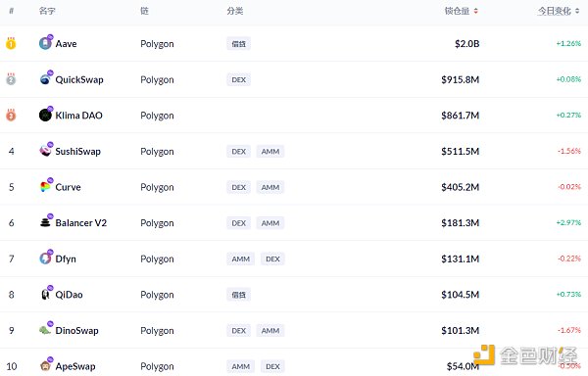588x376 pixels.
Task: Click the DinoSwap dinosaur icon
Action: pos(45,330)
